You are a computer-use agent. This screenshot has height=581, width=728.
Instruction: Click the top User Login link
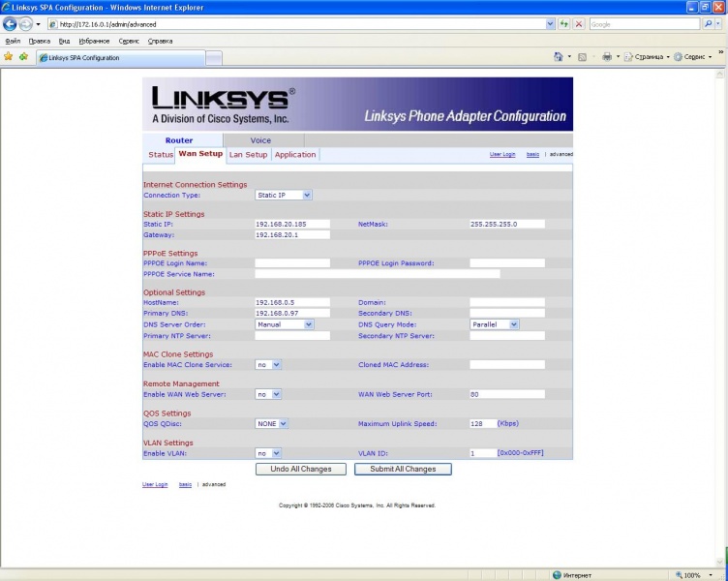pos(502,155)
